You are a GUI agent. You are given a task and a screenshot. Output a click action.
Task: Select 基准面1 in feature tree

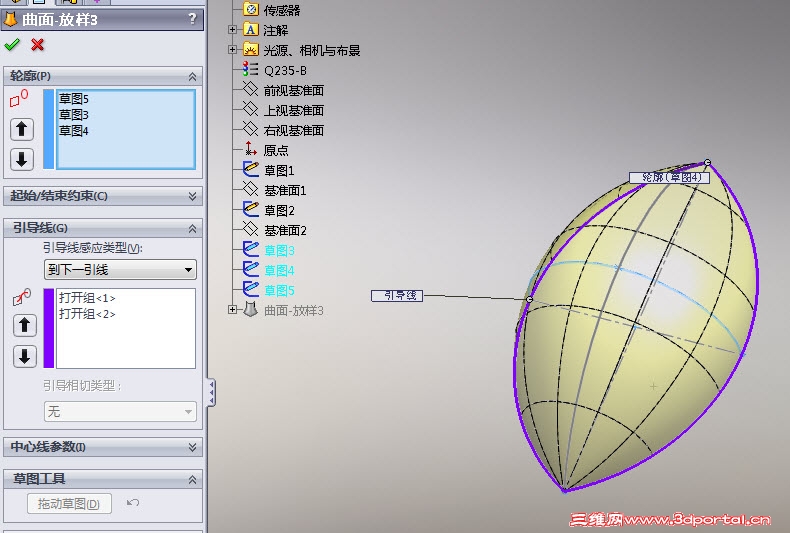click(x=285, y=190)
